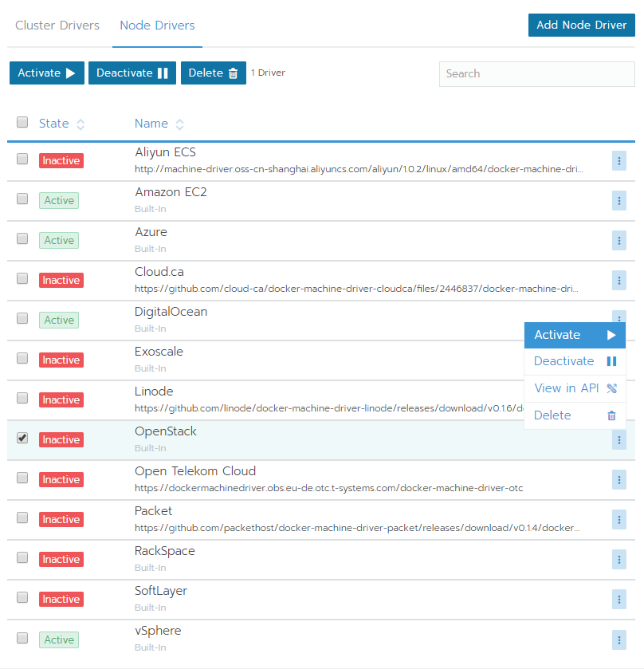
Task: Click the Aliyun ECS driver URL
Action: pyautogui.click(x=359, y=169)
